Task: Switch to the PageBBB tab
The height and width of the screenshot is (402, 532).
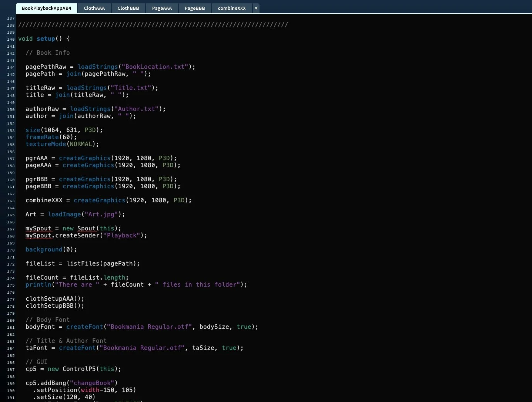Action: (195, 8)
